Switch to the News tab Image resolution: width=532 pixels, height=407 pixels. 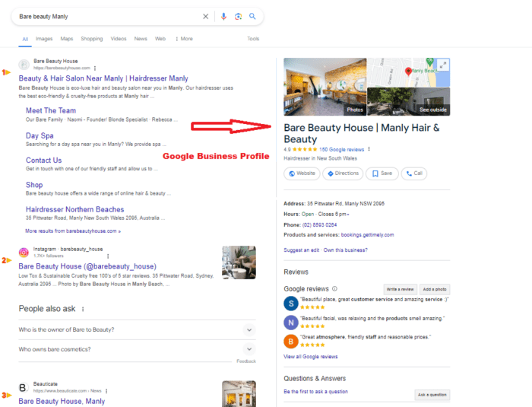coord(141,39)
